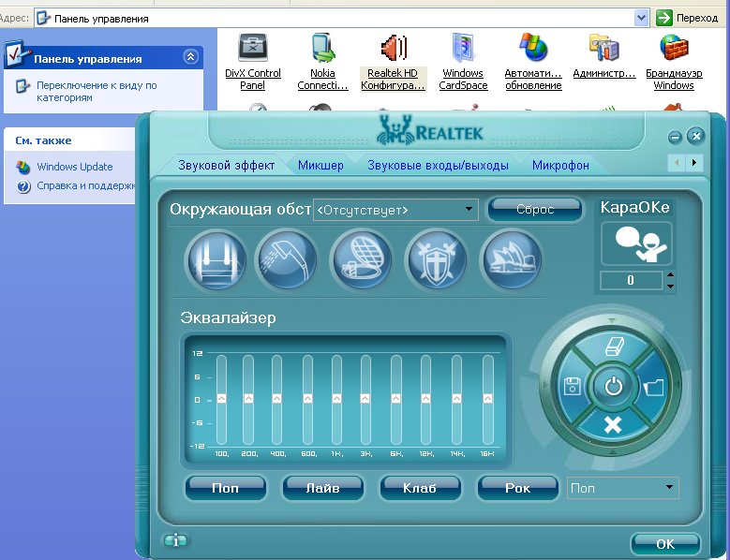
Task: Open the Automatic Updates (Автоматическое обновление) icon
Action: point(533,48)
